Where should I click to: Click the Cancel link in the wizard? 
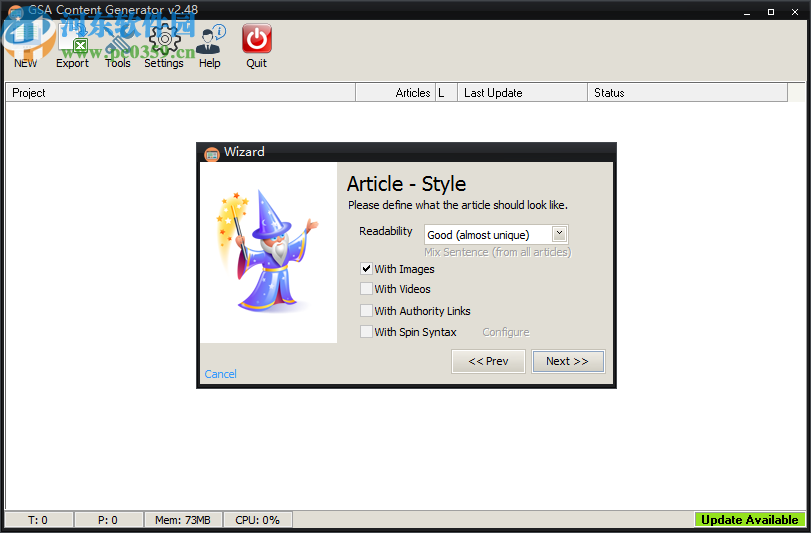[220, 374]
